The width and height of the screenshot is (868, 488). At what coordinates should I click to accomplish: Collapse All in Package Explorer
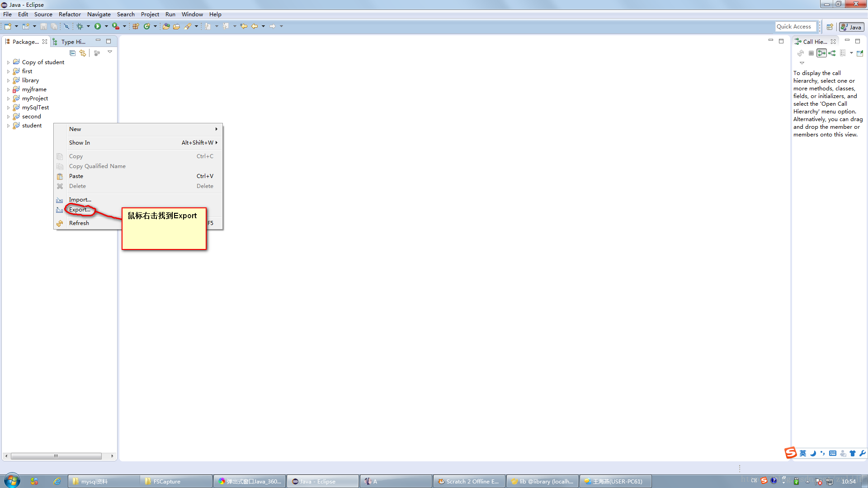pyautogui.click(x=72, y=53)
